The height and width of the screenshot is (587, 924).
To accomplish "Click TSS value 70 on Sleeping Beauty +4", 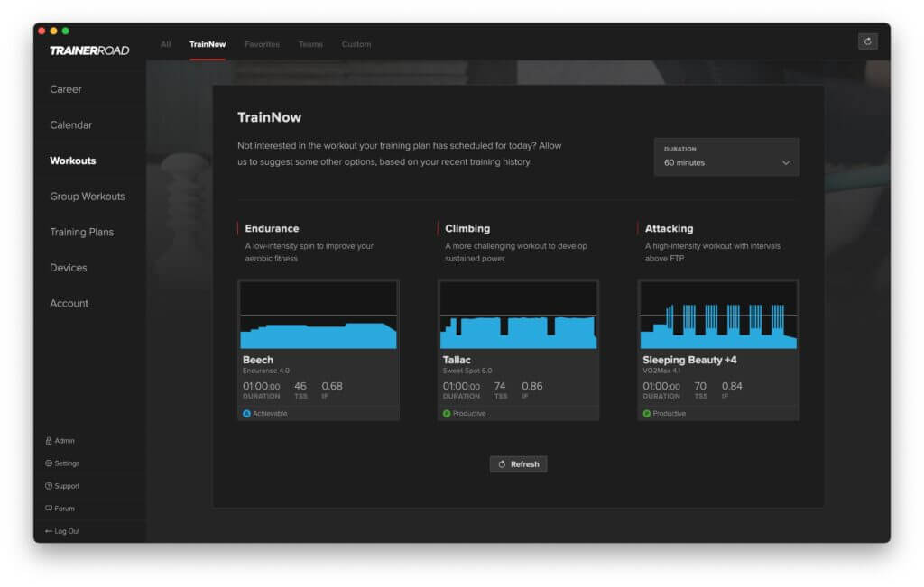I will [x=700, y=386].
